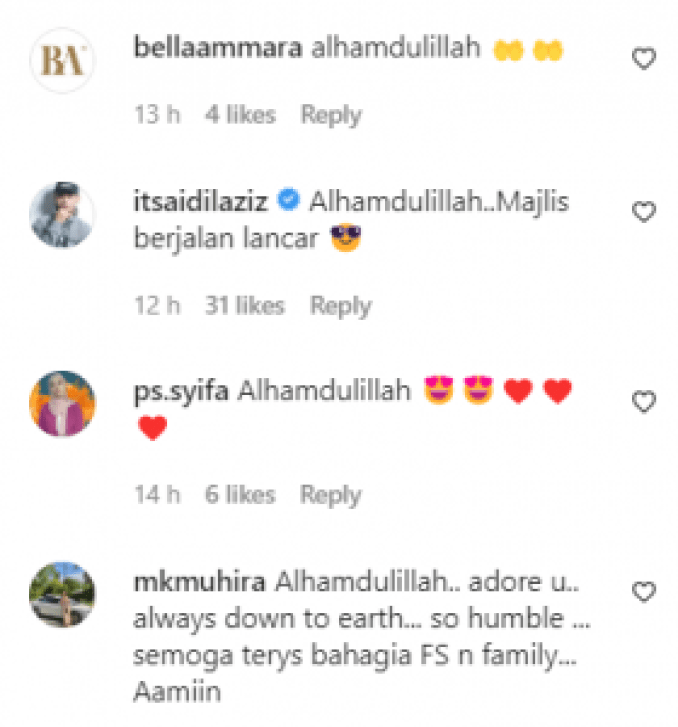Like bellaammara's comment with heart icon
The image size is (678, 727).
pyautogui.click(x=644, y=59)
